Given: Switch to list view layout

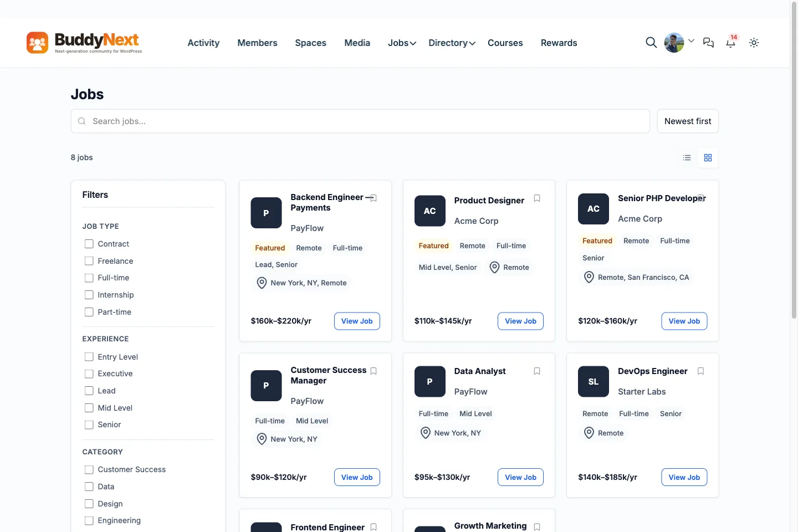Looking at the screenshot, I should click(687, 158).
